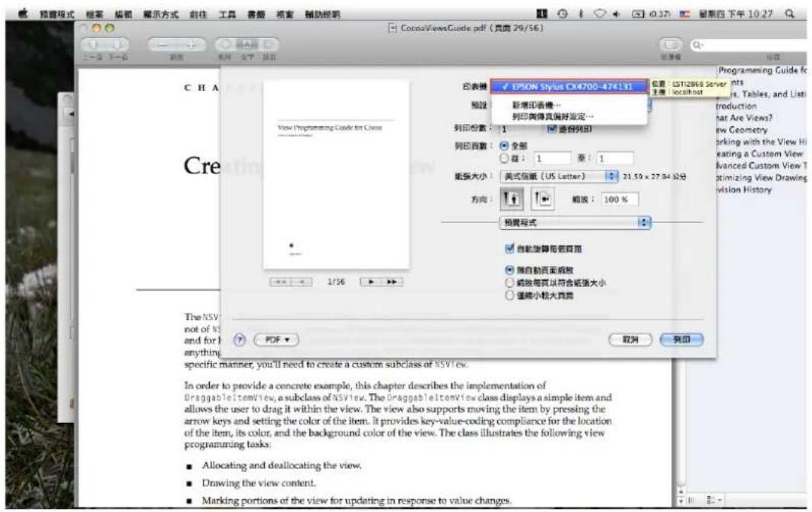Open the 顯示方式 (View) menu

click(x=161, y=14)
